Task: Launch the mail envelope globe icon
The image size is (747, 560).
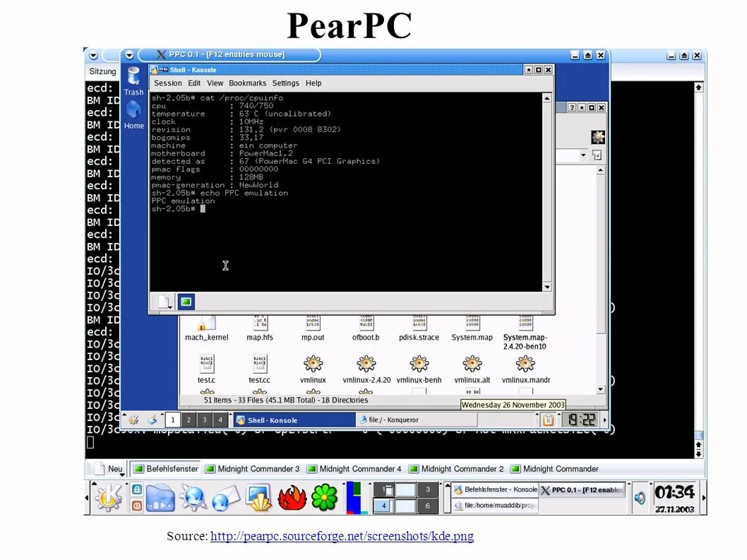Action: [225, 499]
